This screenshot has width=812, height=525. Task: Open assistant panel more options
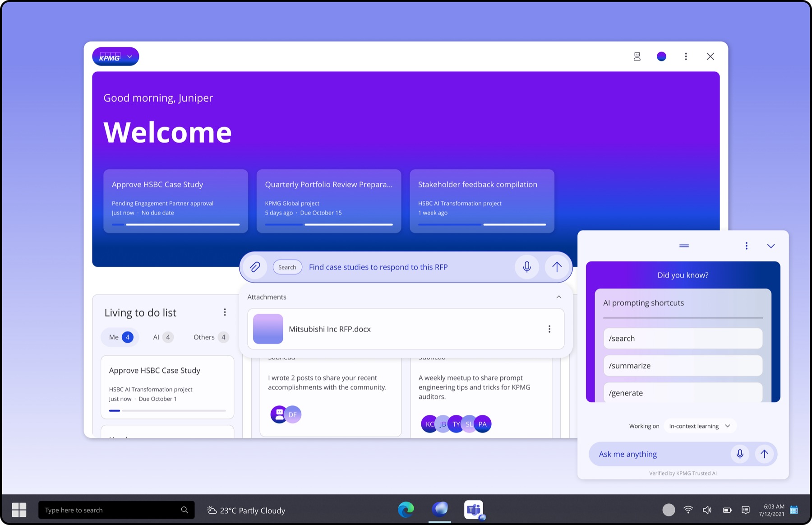point(746,246)
